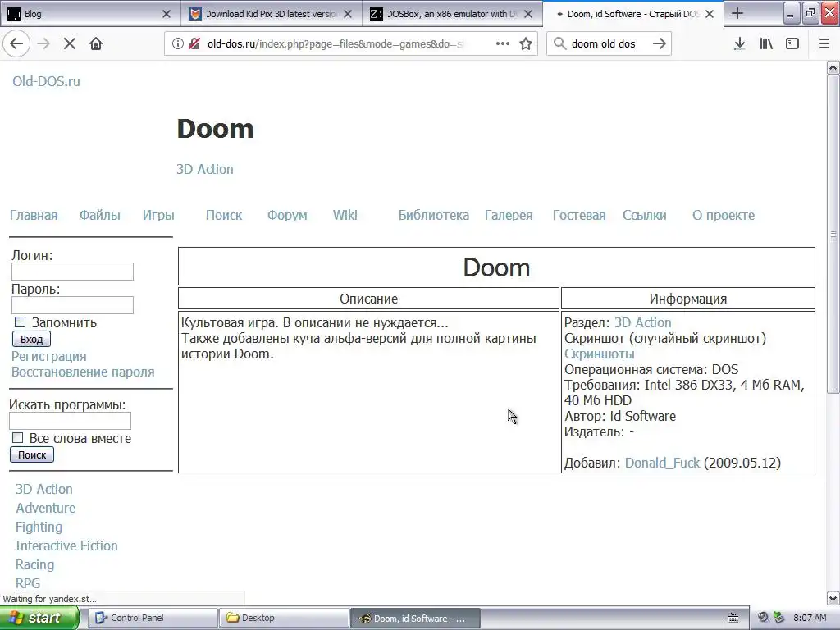
Task: Enable the Запомнить checkbox
Action: pos(20,322)
